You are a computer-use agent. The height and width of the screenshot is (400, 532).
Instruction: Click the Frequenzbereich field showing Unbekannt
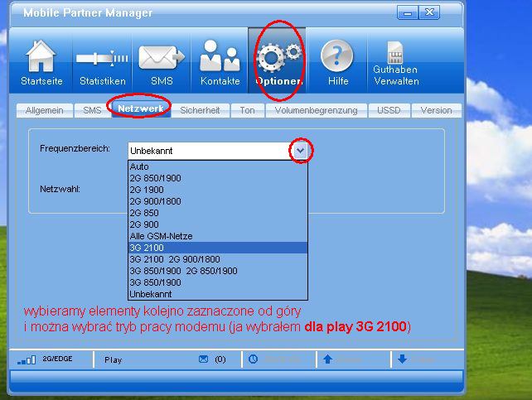pyautogui.click(x=218, y=151)
